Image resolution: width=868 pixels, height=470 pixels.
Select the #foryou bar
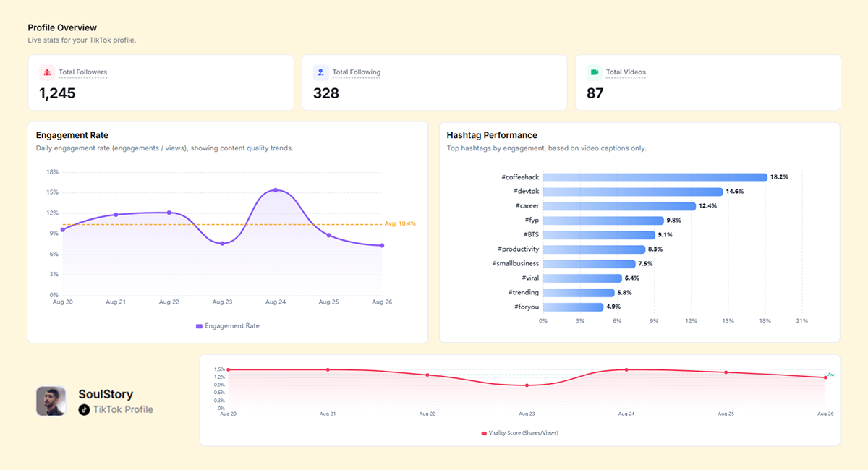pos(573,307)
